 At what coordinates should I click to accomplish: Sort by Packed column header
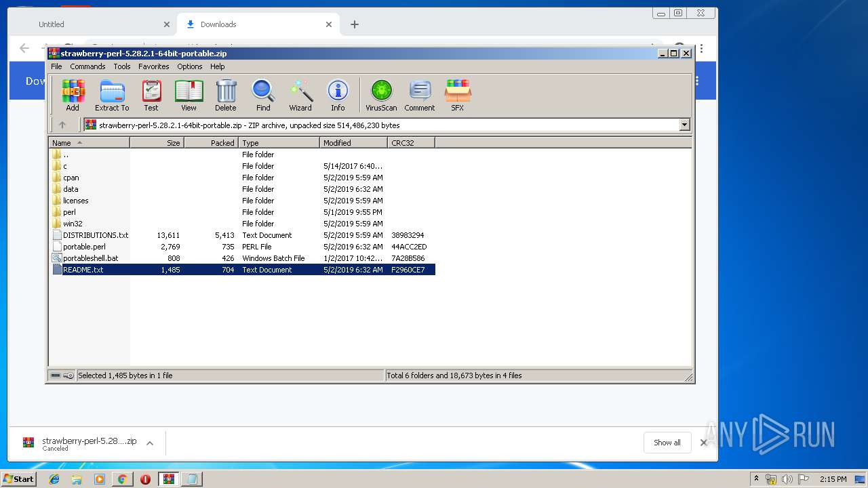212,143
